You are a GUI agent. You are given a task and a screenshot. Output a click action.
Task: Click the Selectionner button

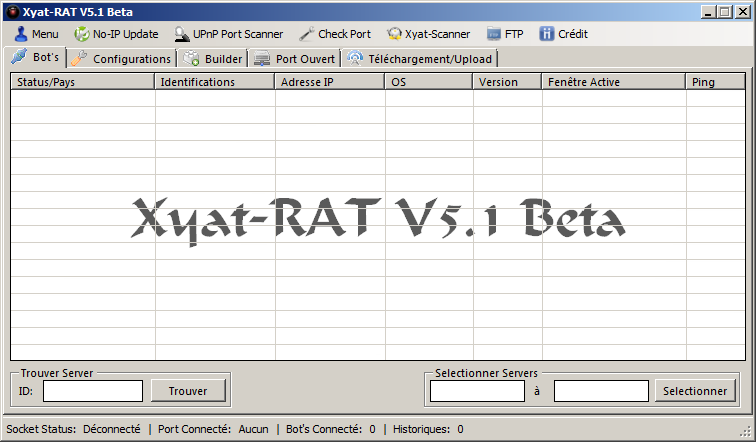pyautogui.click(x=695, y=391)
